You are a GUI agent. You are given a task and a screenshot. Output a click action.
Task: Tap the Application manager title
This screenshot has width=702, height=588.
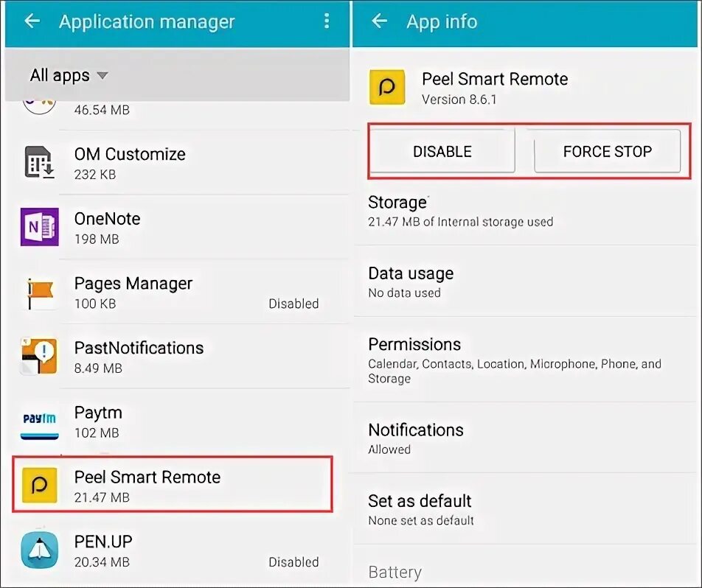(x=147, y=22)
